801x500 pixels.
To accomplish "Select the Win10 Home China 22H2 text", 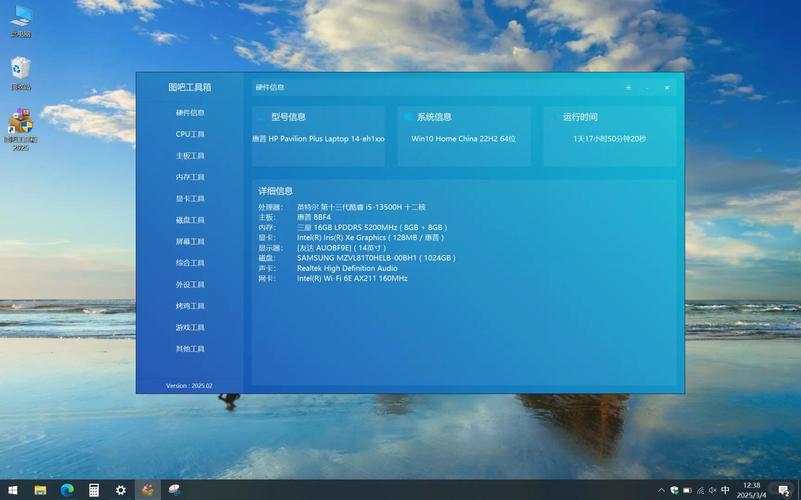I will coord(463,138).
